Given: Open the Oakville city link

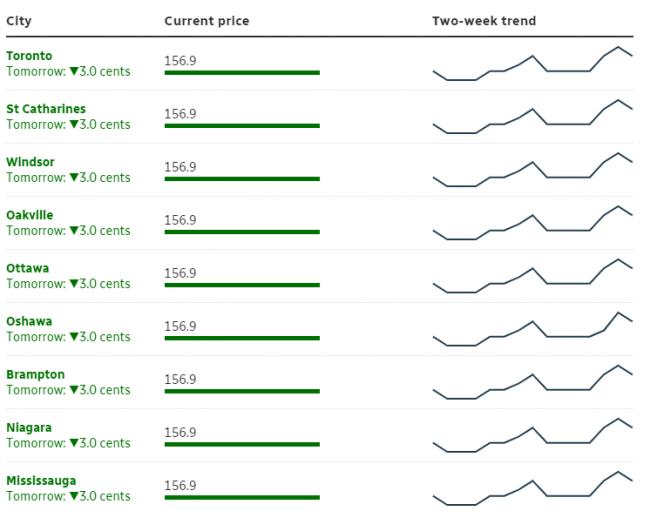Looking at the screenshot, I should [29, 215].
